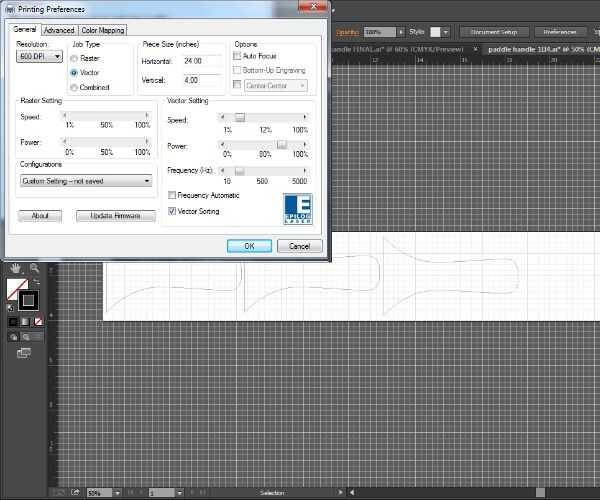The image size is (600, 500).
Task: Open Resolution 600 DPI dropdown
Action: (39, 57)
